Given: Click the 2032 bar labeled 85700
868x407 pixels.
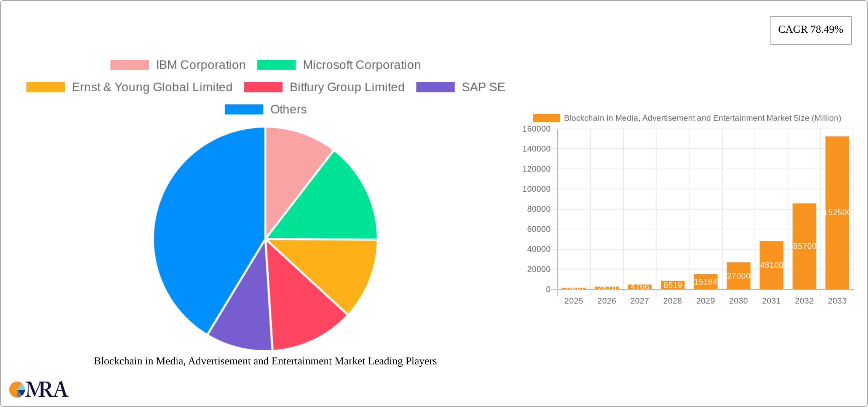Looking at the screenshot, I should pos(804,246).
